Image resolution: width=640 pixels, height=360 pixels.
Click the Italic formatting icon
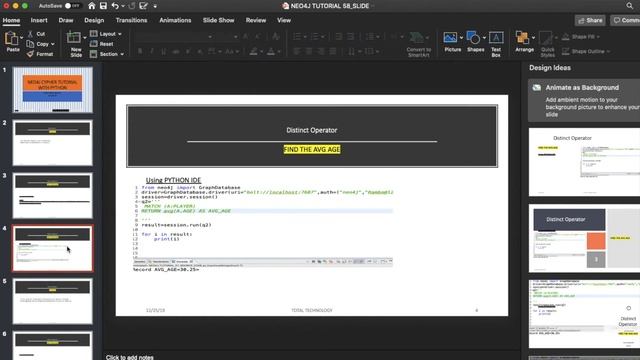152,51
